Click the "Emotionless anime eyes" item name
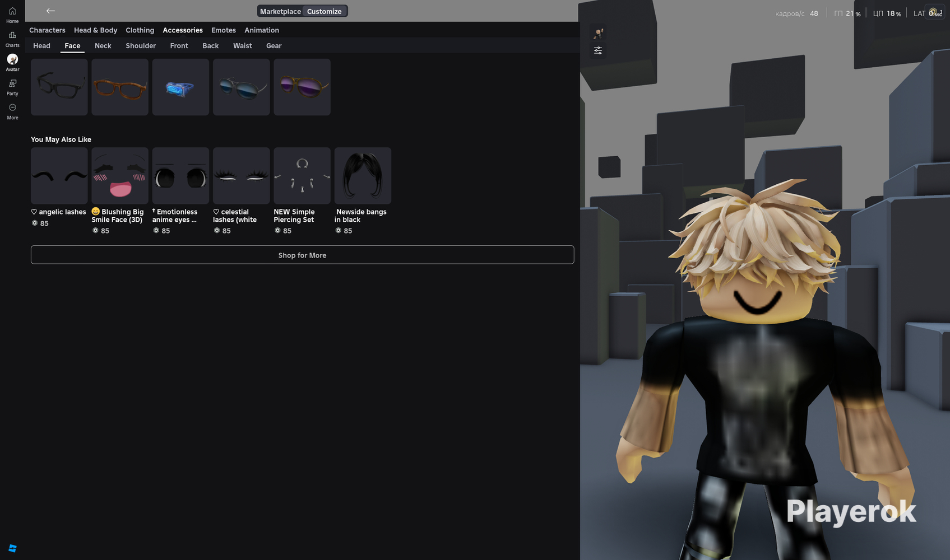The height and width of the screenshot is (560, 950). 175,216
